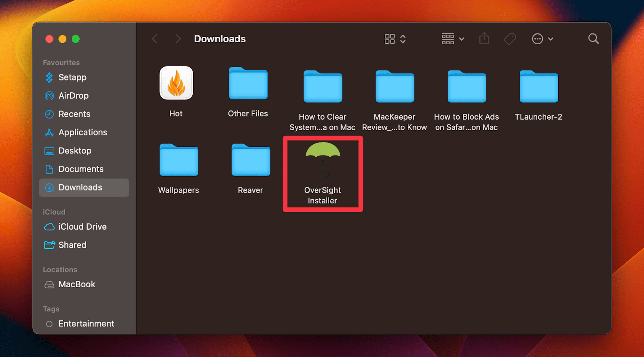Select the Wallpapers folder icon

point(179,160)
